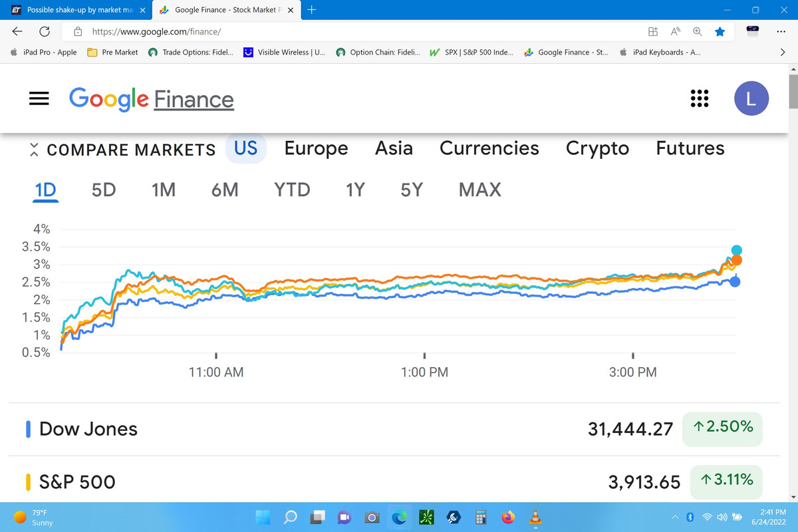
Task: Open Windows taskbar search
Action: [x=291, y=517]
